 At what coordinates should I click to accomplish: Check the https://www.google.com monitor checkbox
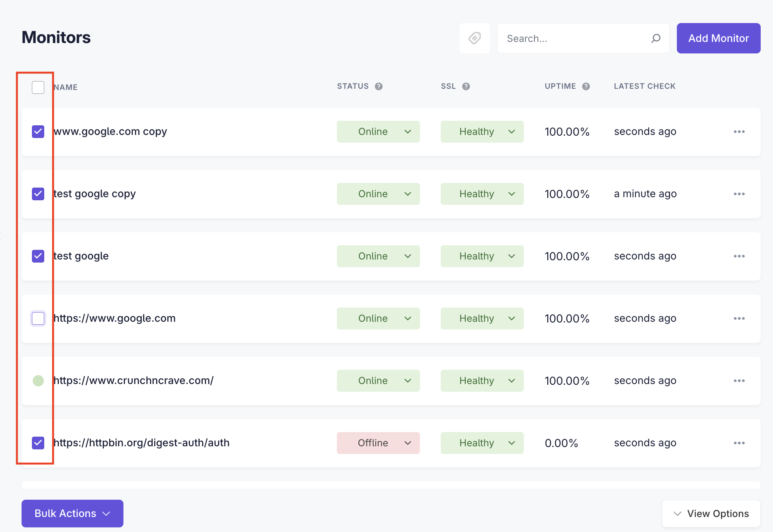click(38, 319)
